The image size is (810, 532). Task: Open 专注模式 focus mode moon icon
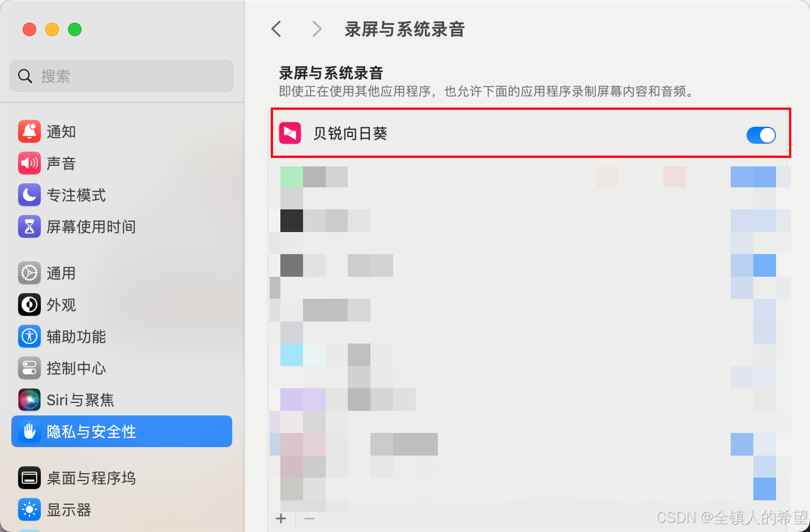[29, 195]
